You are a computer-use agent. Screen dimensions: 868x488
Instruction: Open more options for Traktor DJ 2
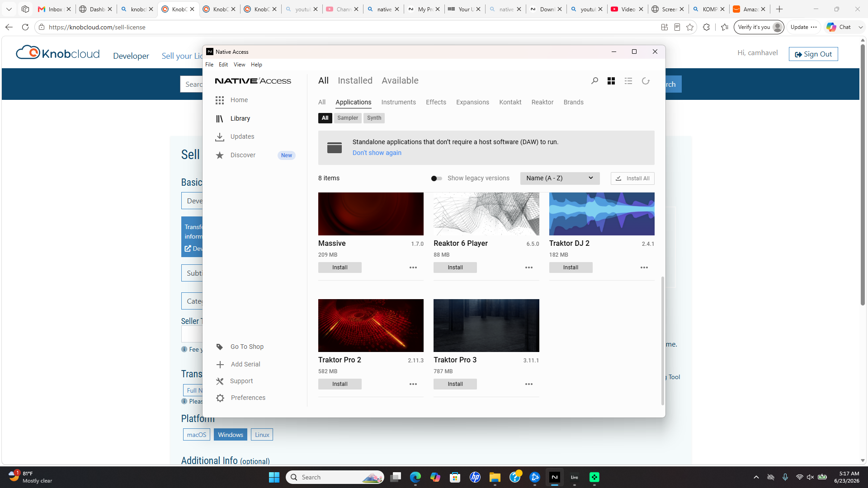tap(644, 267)
